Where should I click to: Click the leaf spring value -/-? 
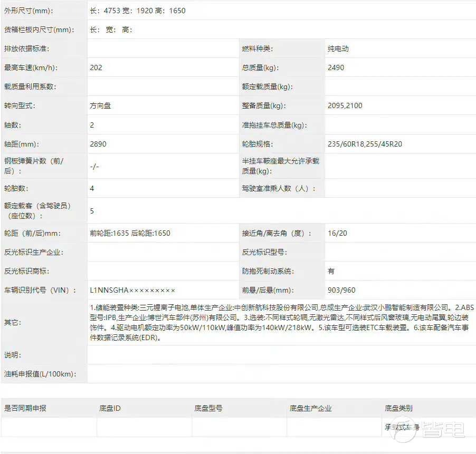click(94, 167)
